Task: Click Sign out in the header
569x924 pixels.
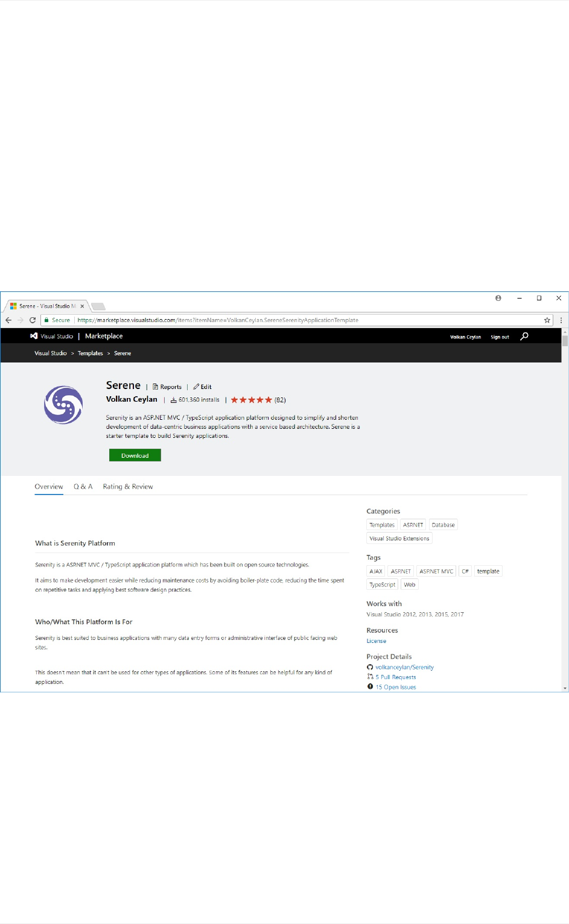Action: coord(500,337)
